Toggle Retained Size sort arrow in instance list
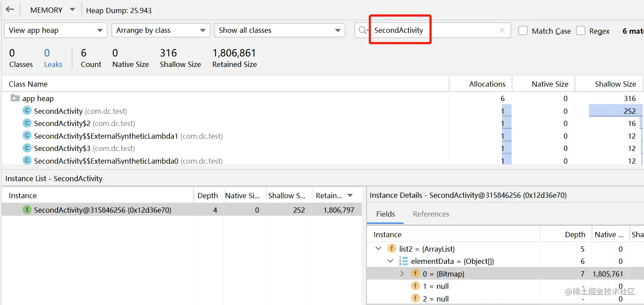 click(x=350, y=196)
